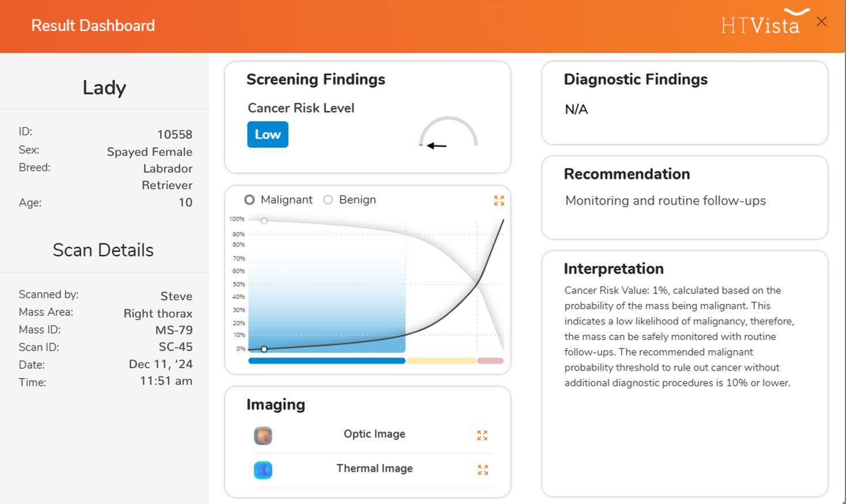Open the Thermal Image thumbnail
The height and width of the screenshot is (504, 846).
coord(263,470)
